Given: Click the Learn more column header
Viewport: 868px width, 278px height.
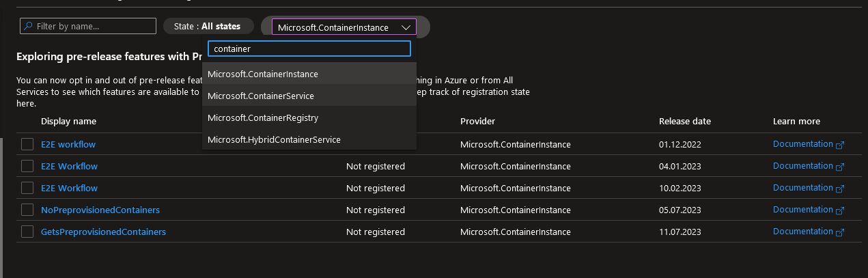Looking at the screenshot, I should pyautogui.click(x=796, y=121).
